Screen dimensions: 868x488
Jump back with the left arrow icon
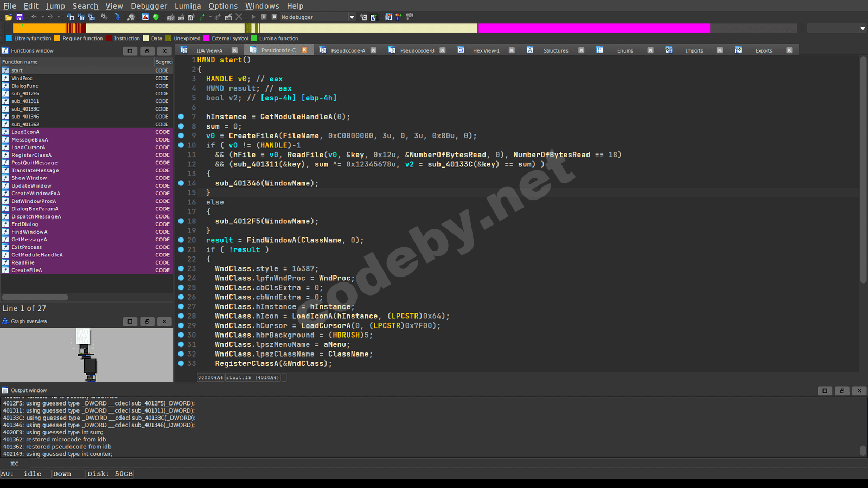click(x=34, y=17)
